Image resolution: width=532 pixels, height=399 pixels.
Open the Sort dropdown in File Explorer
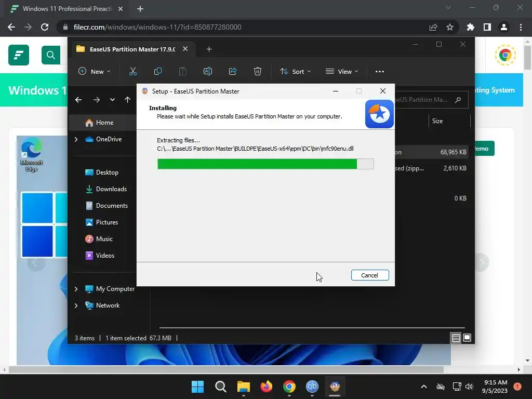[295, 71]
